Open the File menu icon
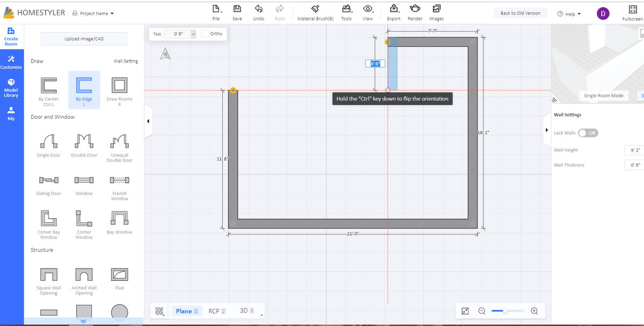The height and width of the screenshot is (326, 644). (216, 9)
